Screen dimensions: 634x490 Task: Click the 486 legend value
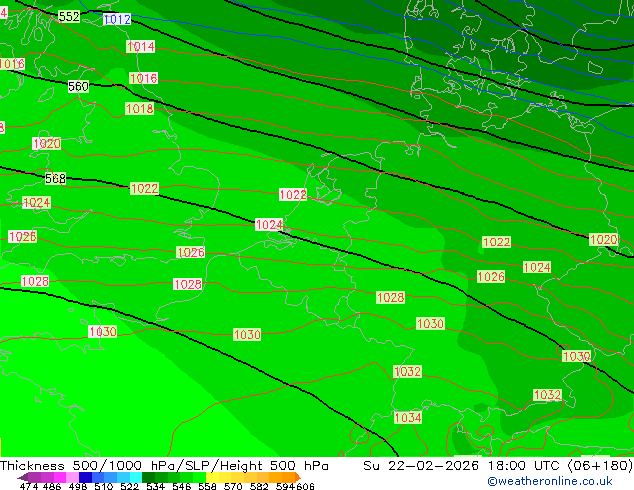pyautogui.click(x=52, y=486)
